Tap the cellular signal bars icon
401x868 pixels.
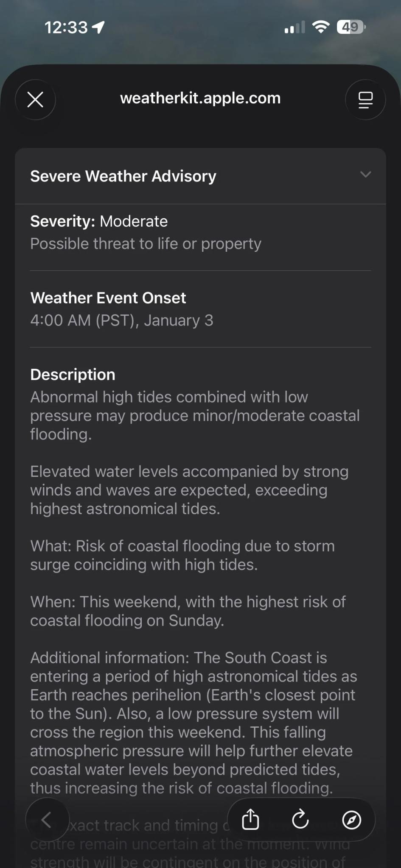[294, 28]
